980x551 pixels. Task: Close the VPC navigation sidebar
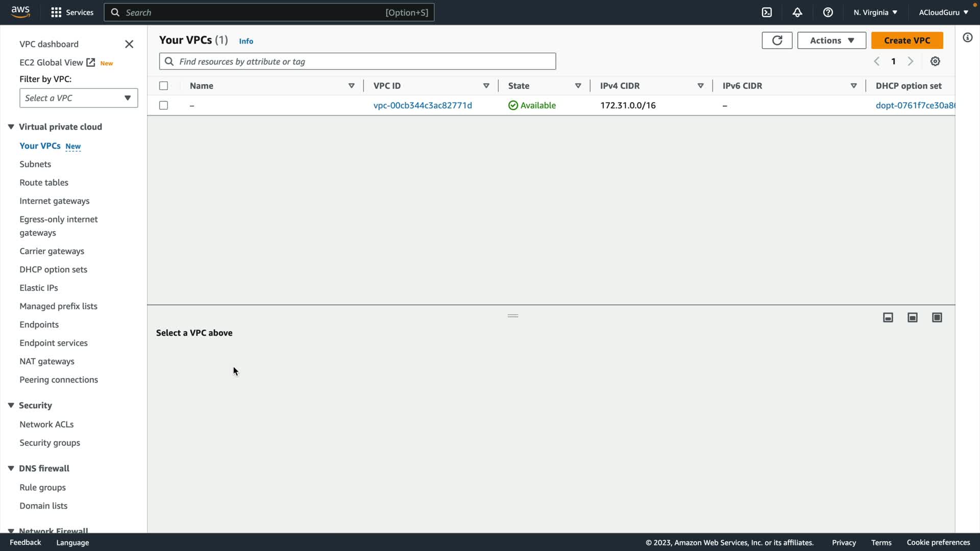(129, 44)
